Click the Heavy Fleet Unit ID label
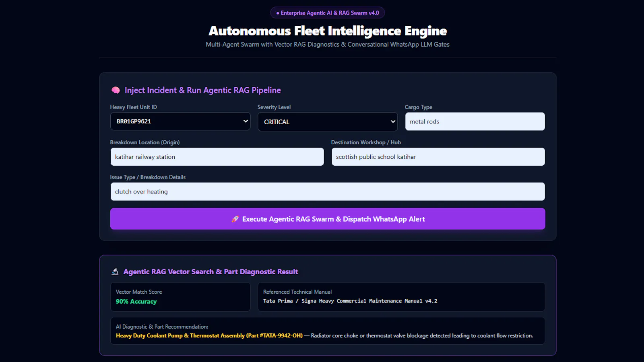Image resolution: width=644 pixels, height=362 pixels. 134,107
